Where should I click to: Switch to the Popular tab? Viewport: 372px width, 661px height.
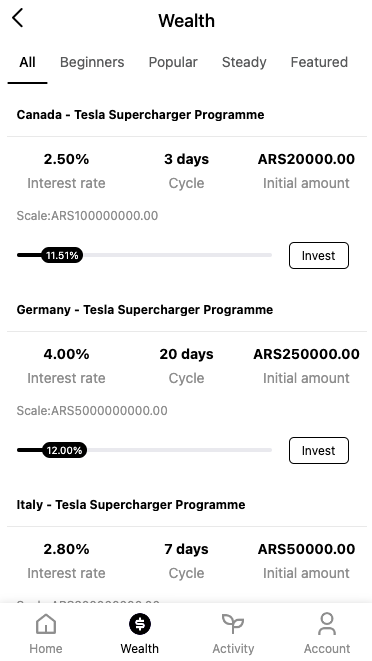coord(173,62)
